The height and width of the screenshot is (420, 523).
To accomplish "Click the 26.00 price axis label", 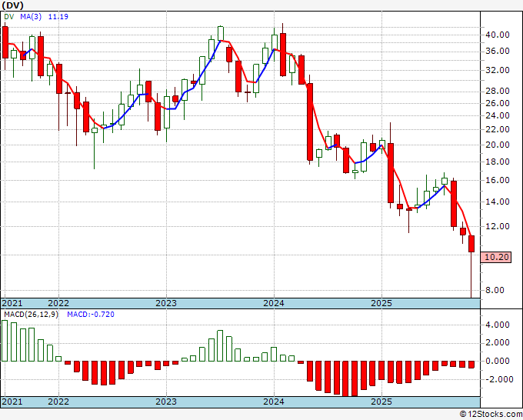I will click(497, 103).
